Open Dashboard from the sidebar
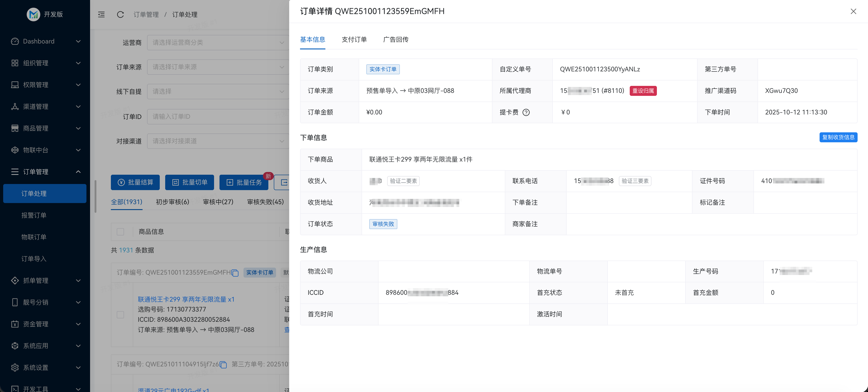 [38, 41]
